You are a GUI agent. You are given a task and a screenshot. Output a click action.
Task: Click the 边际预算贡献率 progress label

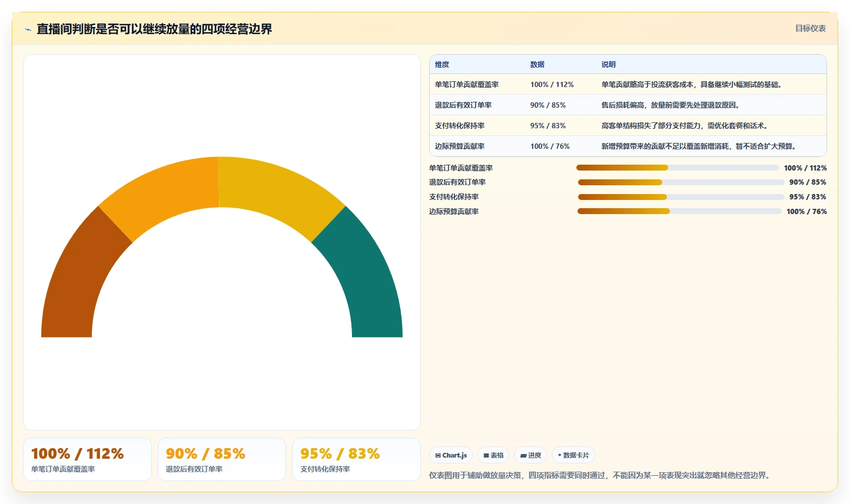pyautogui.click(x=454, y=212)
